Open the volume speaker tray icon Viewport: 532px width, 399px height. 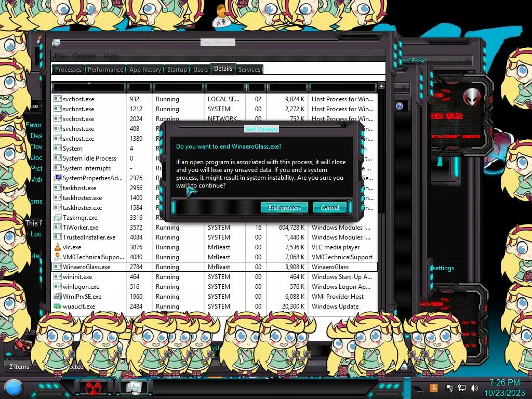coord(474,388)
